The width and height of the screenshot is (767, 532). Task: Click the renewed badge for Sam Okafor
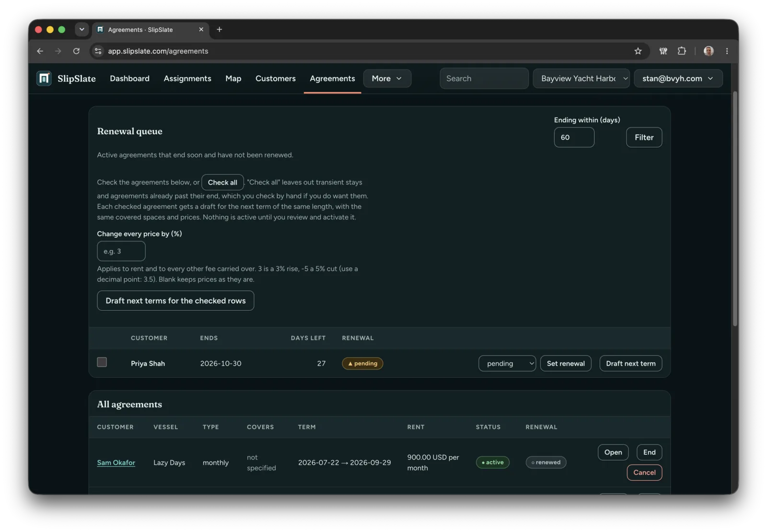(x=546, y=463)
